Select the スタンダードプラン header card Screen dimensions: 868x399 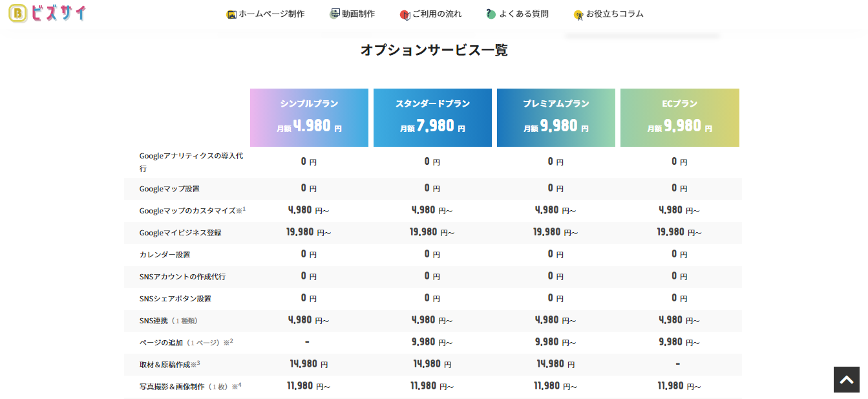pyautogui.click(x=432, y=118)
